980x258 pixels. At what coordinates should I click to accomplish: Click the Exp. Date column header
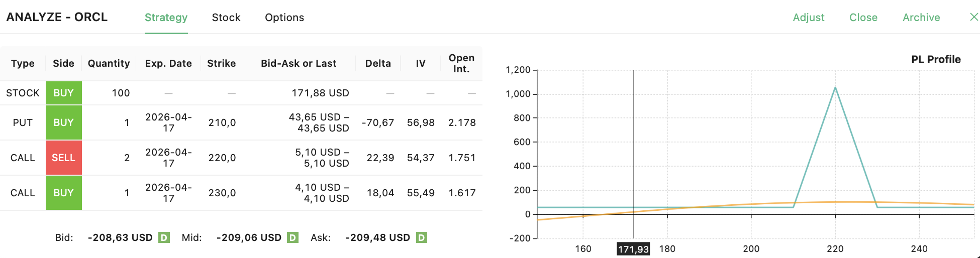(x=168, y=63)
